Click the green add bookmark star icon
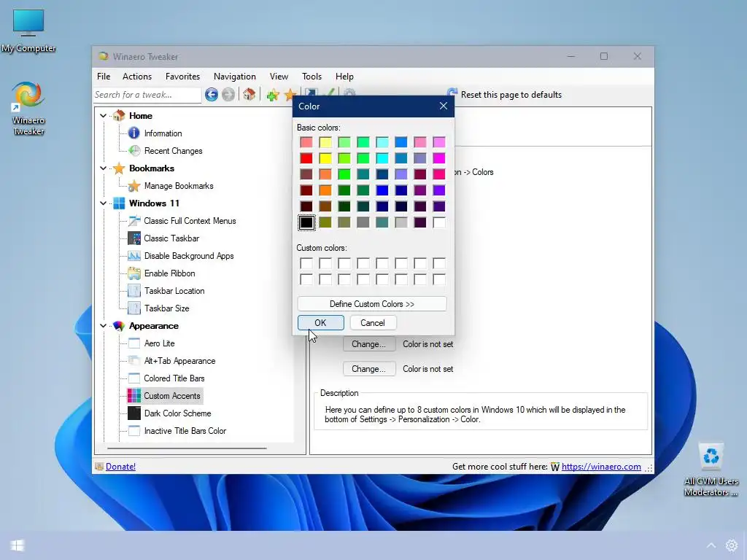747x560 pixels. coord(273,95)
